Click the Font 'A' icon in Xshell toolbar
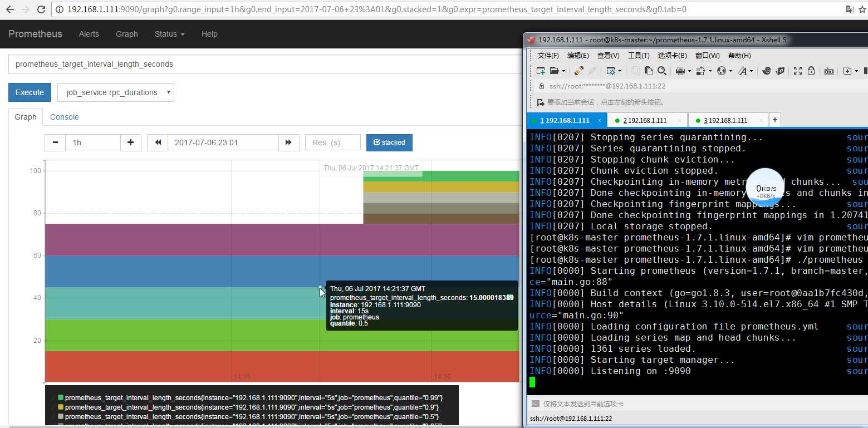The height and width of the screenshot is (428, 868). coord(742,71)
